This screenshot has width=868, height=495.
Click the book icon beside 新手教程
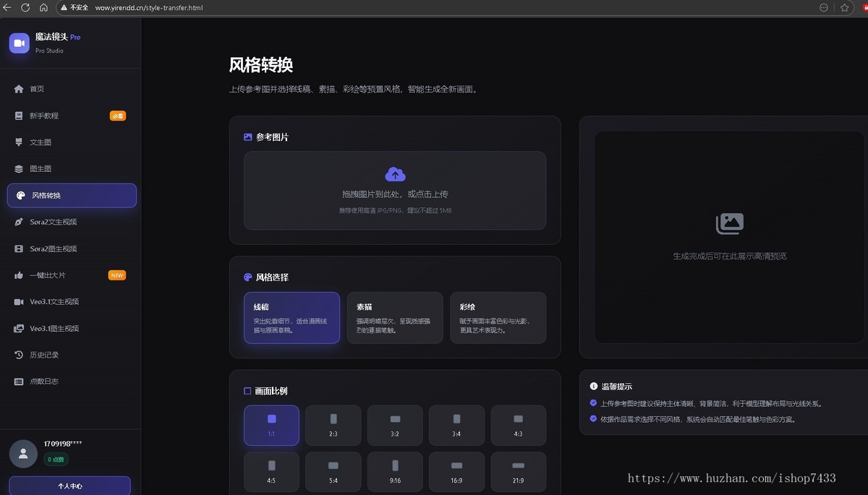19,116
